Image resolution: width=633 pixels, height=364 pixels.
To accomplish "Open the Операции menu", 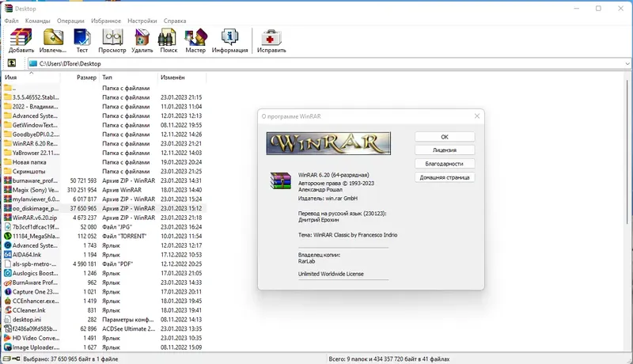I will pos(70,21).
